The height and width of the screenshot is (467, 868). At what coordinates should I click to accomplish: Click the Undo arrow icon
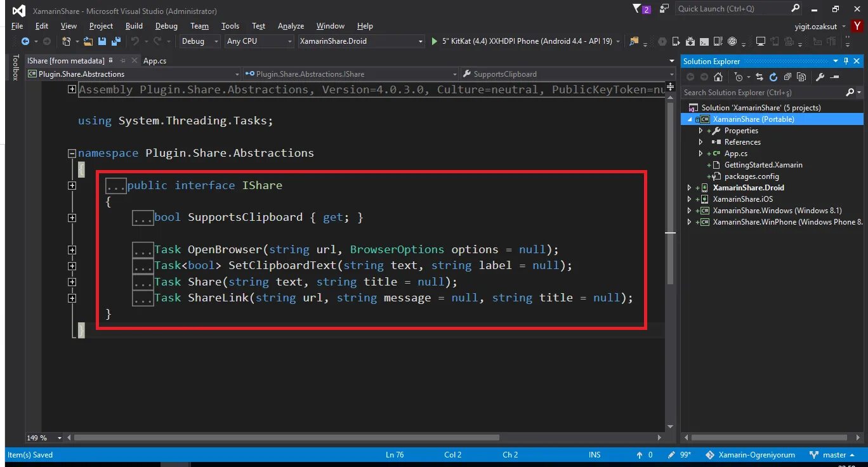(x=135, y=41)
